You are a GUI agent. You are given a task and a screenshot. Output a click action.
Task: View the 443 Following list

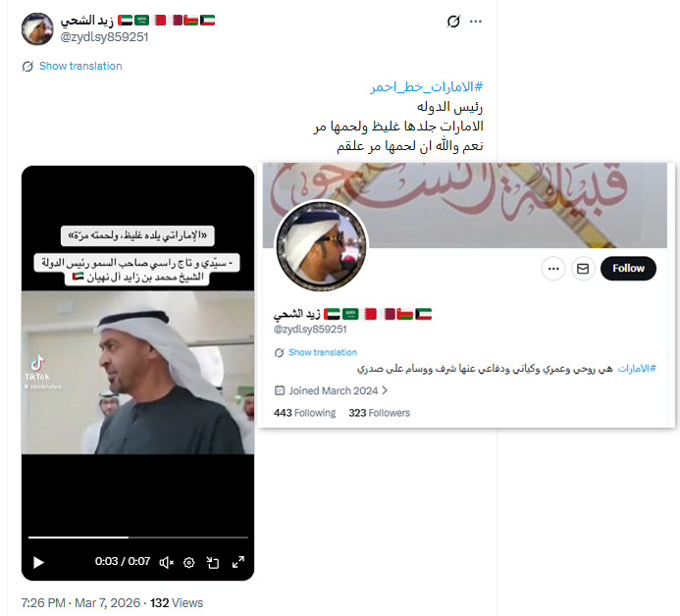304,413
